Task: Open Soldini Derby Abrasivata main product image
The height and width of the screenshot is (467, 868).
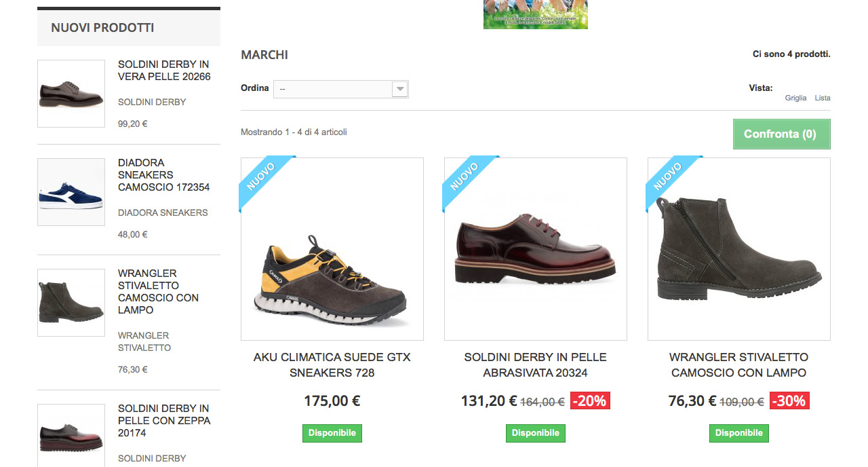Action: click(x=536, y=249)
